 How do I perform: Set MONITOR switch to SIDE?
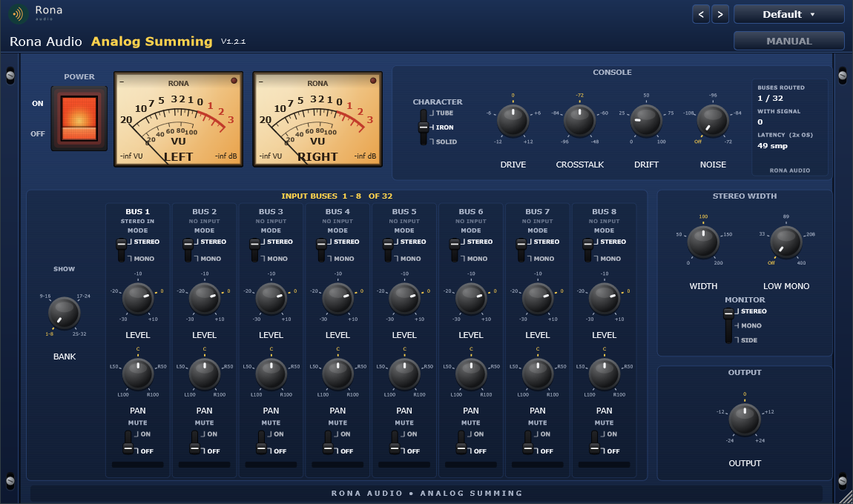point(748,340)
